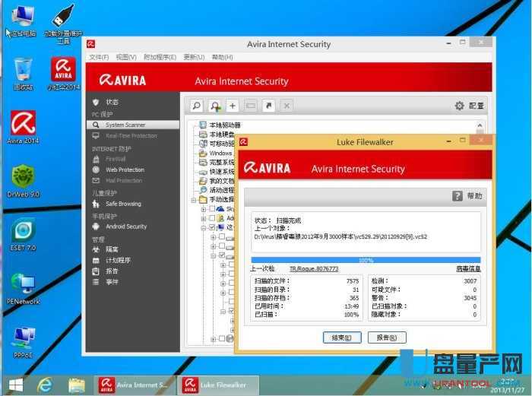
Task: Click the 病毒信息 link
Action: pyautogui.click(x=466, y=268)
